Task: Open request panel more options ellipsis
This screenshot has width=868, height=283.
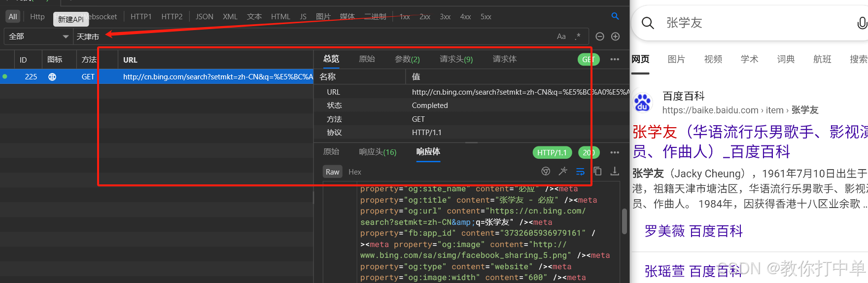Action: [x=615, y=59]
